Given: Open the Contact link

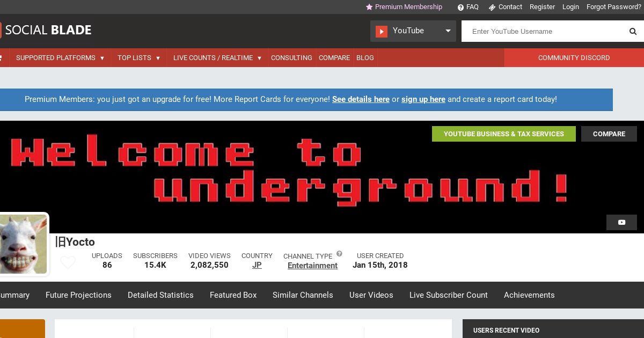Looking at the screenshot, I should 510,7.
